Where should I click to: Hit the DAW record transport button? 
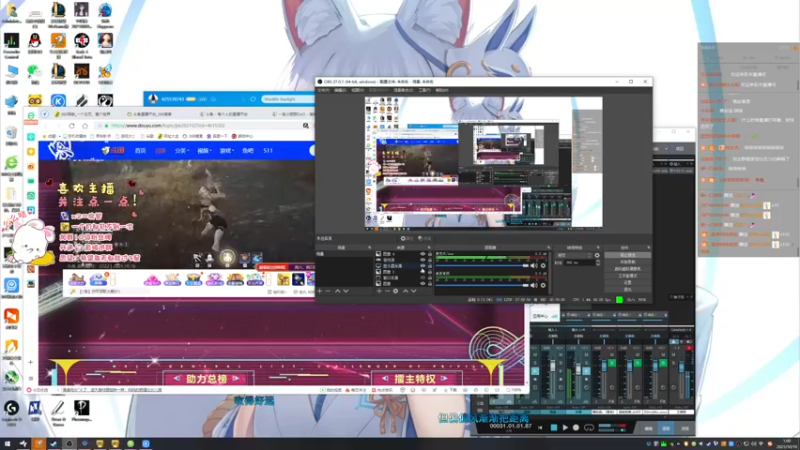(x=576, y=428)
